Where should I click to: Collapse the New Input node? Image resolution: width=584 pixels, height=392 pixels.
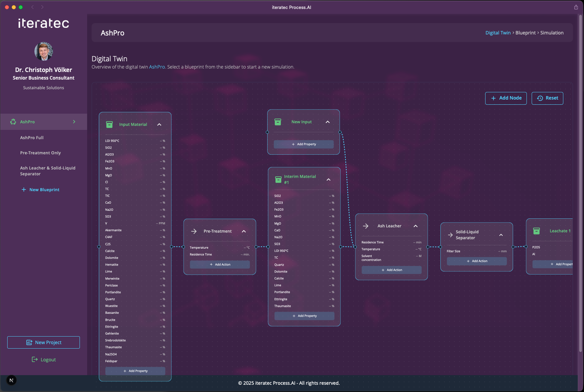tap(327, 122)
